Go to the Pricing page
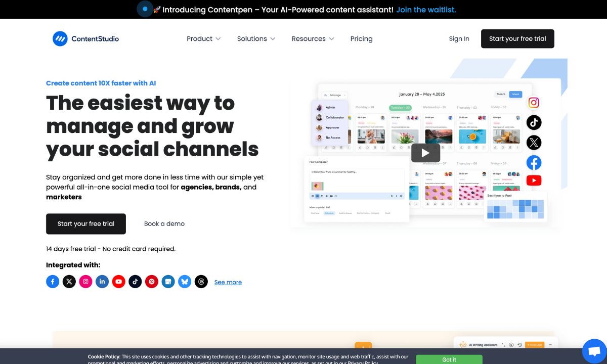The height and width of the screenshot is (364, 607). (362, 39)
